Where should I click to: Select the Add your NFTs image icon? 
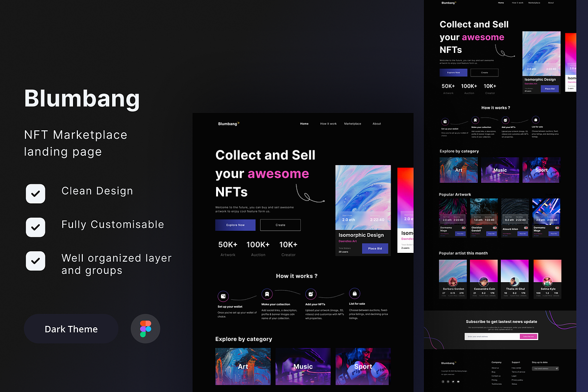click(311, 294)
